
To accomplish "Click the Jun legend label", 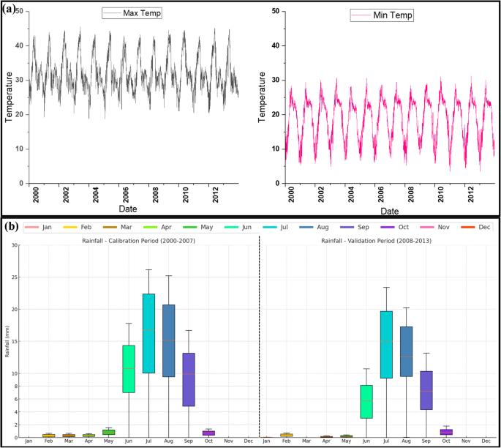I will (246, 227).
